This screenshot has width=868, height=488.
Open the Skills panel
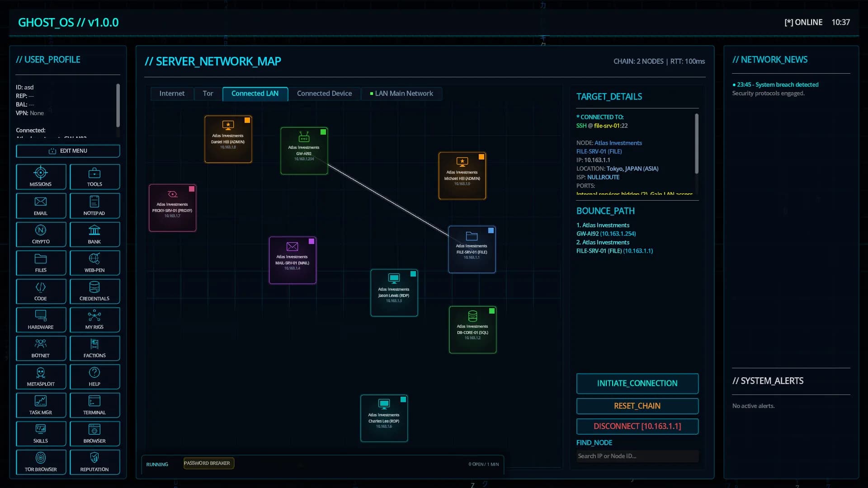[41, 433]
